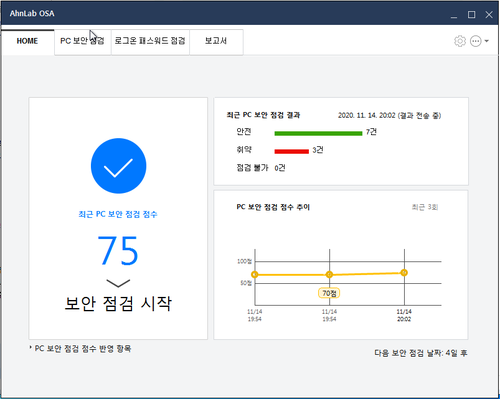Click the red 취약 progress bar
Viewport: 500px width, 399px height.
[292, 151]
